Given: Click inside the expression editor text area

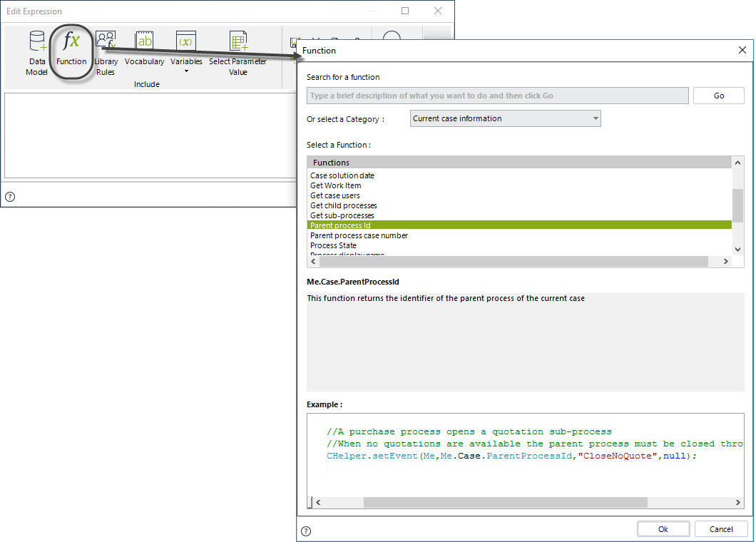Looking at the screenshot, I should click(150, 135).
